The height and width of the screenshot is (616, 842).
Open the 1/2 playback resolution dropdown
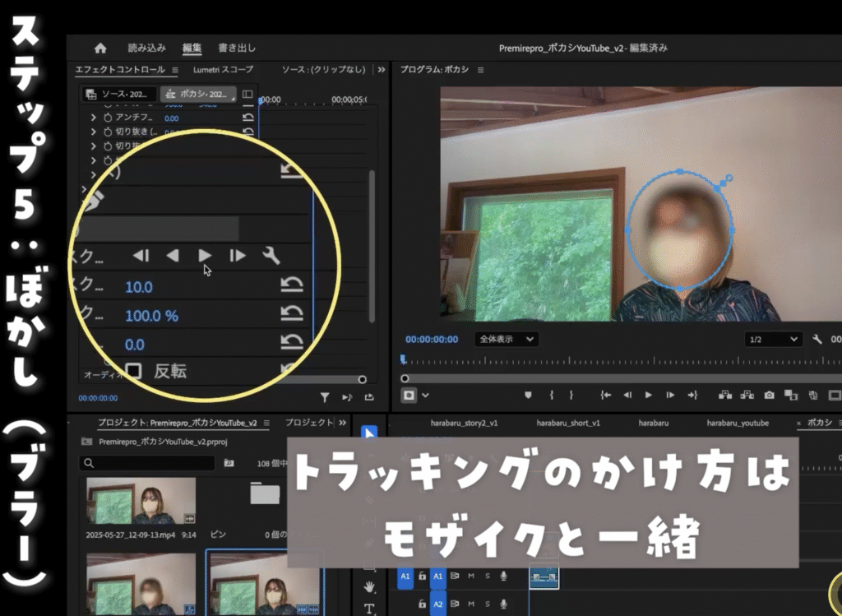point(773,339)
